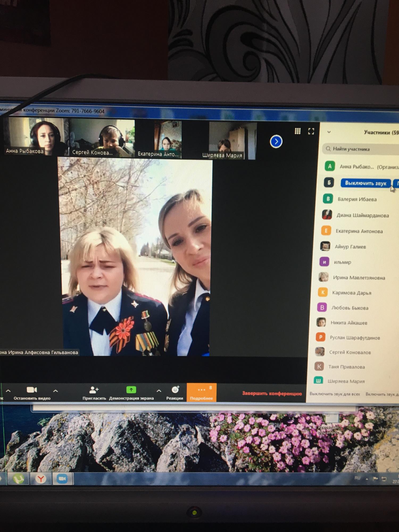Expand share screen options arrow
Viewport: 399px width, 532px height.
coord(159,391)
